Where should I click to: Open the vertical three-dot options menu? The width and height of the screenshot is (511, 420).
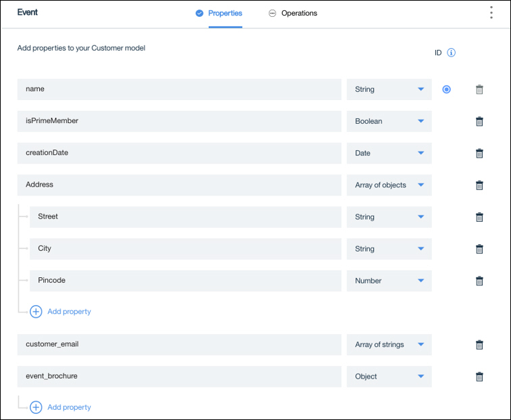pyautogui.click(x=491, y=12)
